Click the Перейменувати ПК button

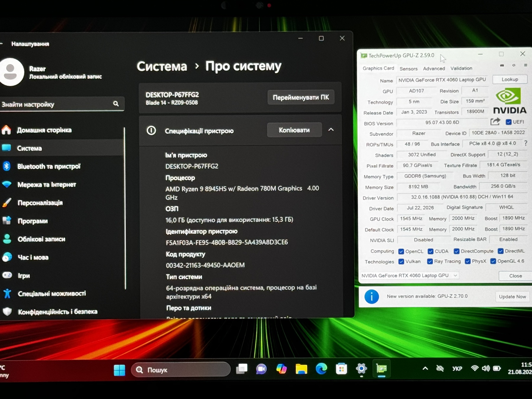[301, 97]
